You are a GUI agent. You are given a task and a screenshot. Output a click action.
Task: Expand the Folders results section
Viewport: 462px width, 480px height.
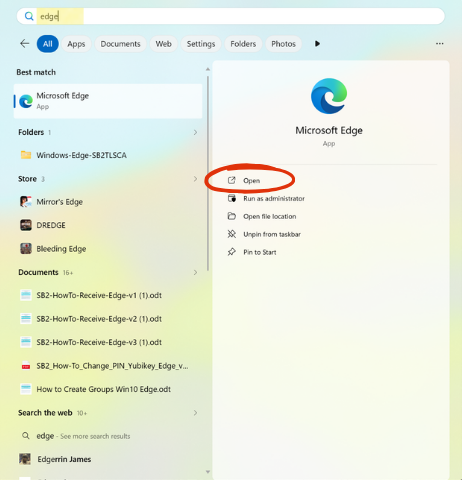[195, 132]
